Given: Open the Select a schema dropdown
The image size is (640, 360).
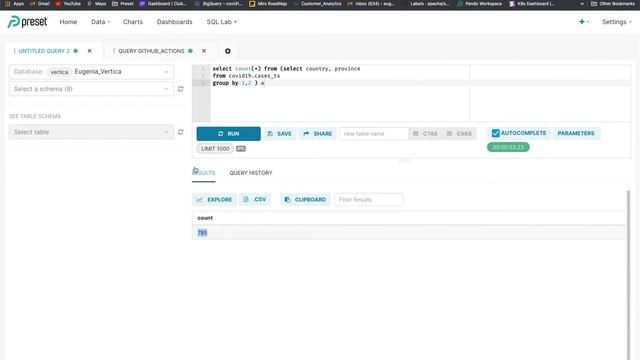Looking at the screenshot, I should [x=91, y=89].
